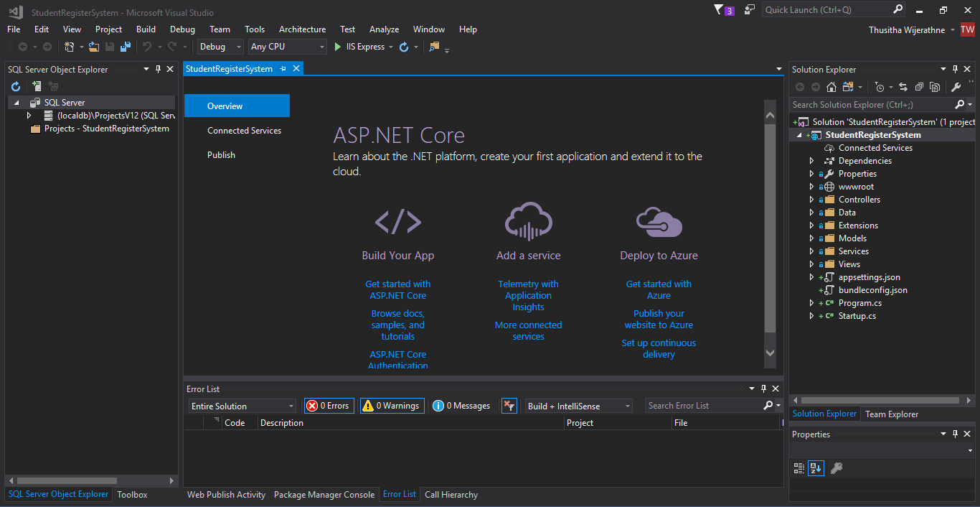Toggle auto-hide pin on Error List
The image size is (980, 507).
(764, 389)
